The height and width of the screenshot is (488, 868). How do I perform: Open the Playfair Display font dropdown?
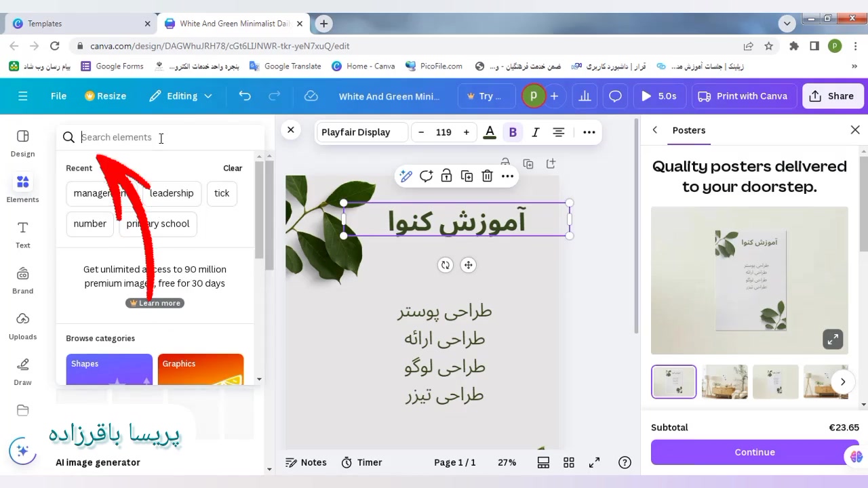(x=362, y=132)
